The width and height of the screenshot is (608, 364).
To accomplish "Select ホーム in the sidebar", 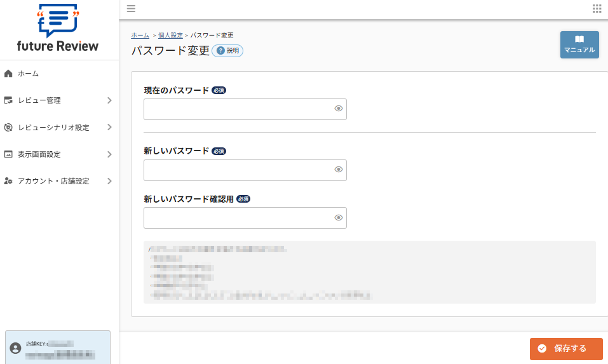I will pos(28,74).
